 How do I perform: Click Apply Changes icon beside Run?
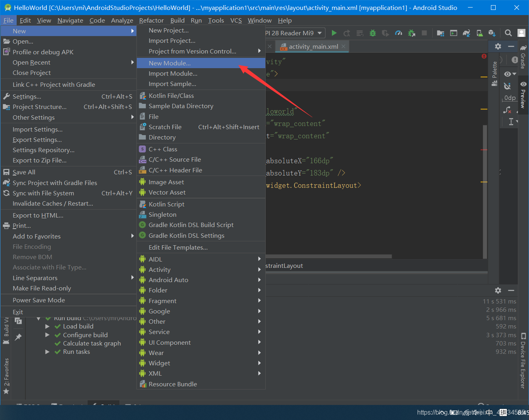[x=347, y=33]
